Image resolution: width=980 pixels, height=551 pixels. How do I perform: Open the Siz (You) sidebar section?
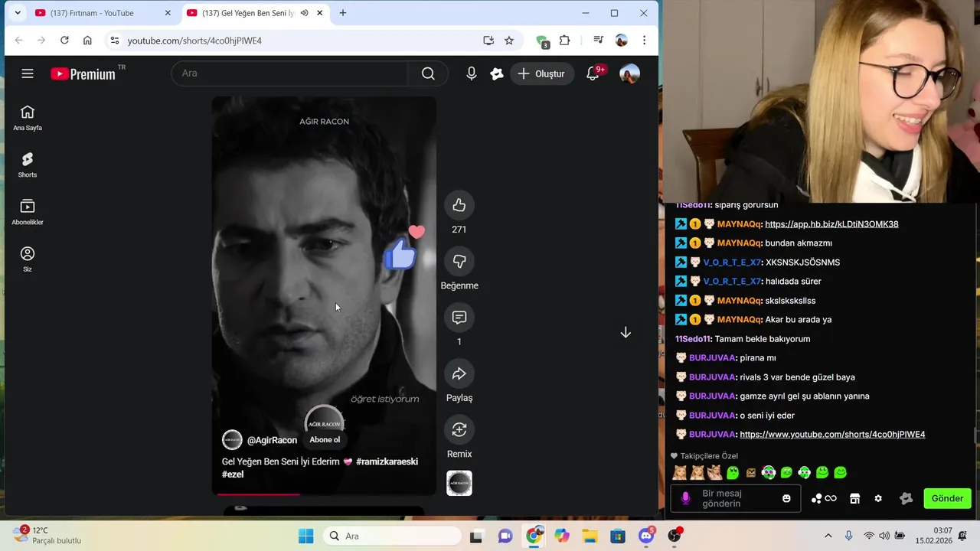click(x=28, y=259)
